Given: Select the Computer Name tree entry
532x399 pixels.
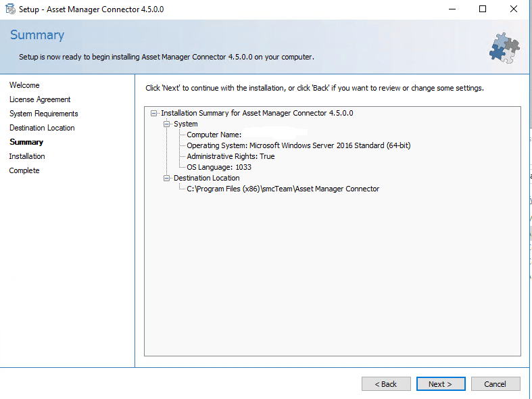Looking at the screenshot, I should point(214,135).
